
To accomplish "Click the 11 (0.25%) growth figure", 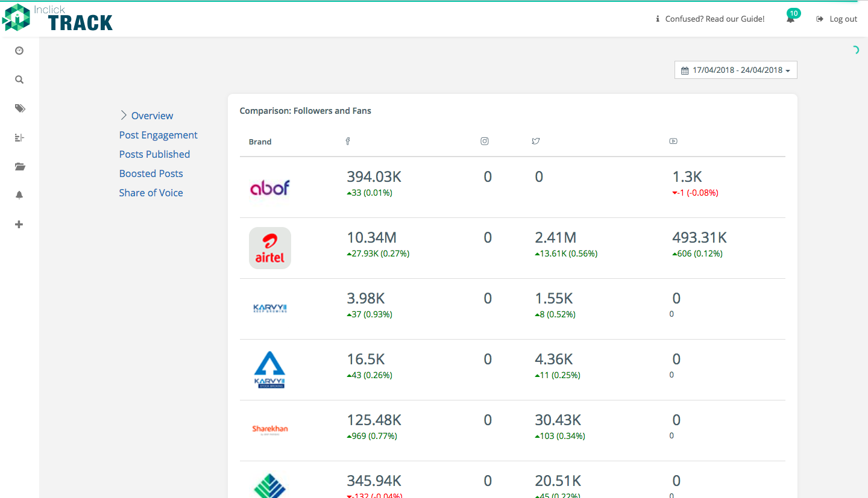I will pyautogui.click(x=558, y=375).
